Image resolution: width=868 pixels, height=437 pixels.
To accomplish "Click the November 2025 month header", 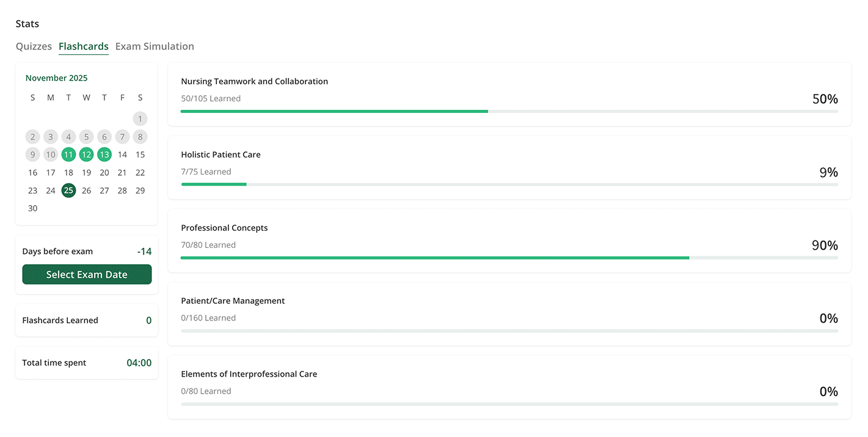I will pyautogui.click(x=56, y=78).
